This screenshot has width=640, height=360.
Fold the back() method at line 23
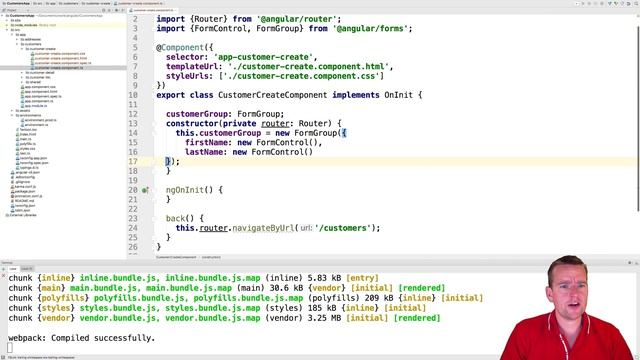tap(154, 219)
